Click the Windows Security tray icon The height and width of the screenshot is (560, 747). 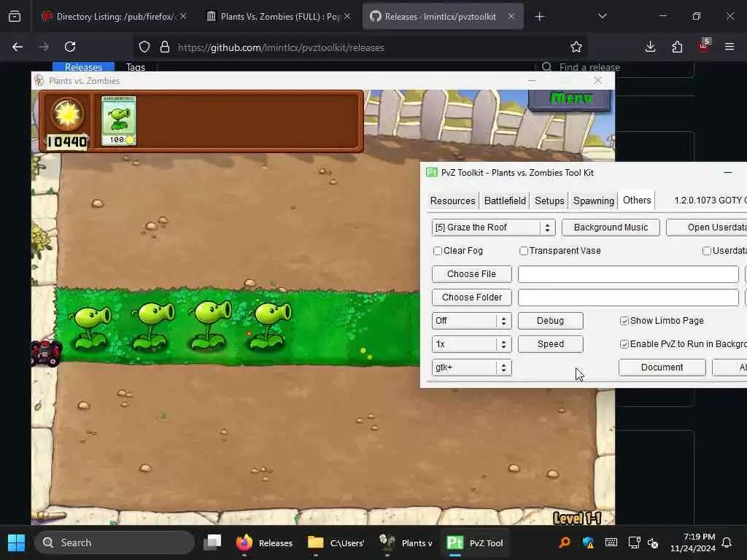(589, 542)
